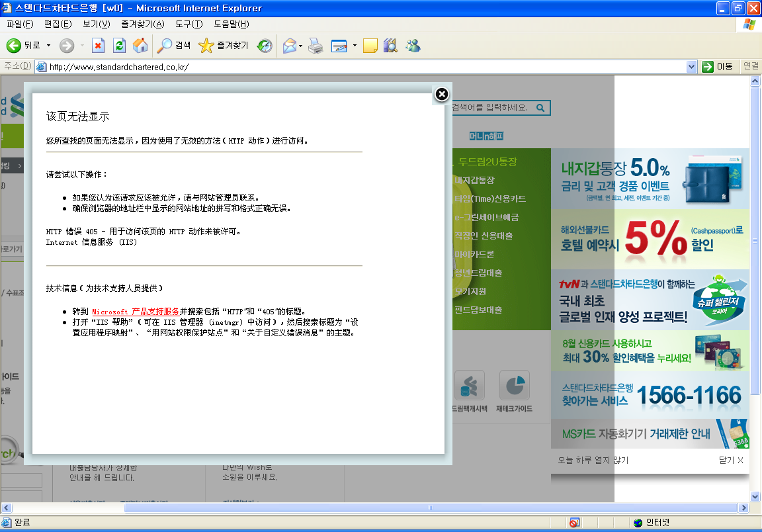Open the 청년드림대출 menu item
Image resolution: width=762 pixels, height=532 pixels.
coord(478,273)
